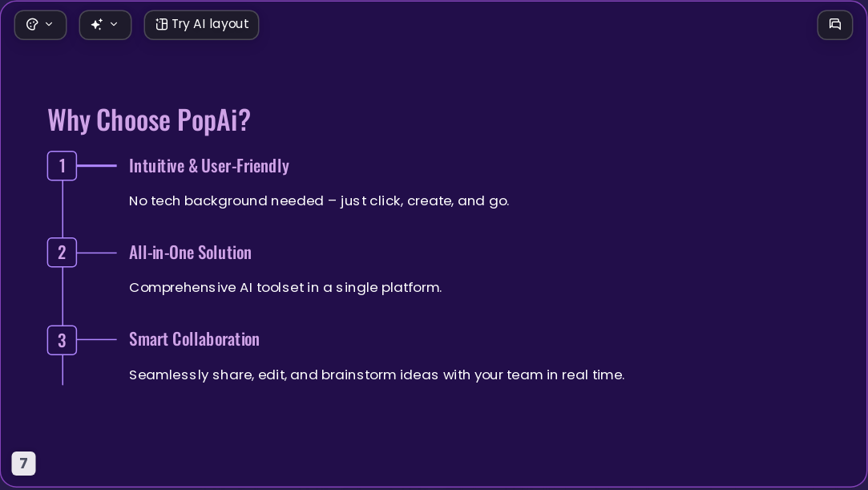Viewport: 868px width, 490px height.
Task: Click the Smart Collaboration heading
Action: click(194, 339)
